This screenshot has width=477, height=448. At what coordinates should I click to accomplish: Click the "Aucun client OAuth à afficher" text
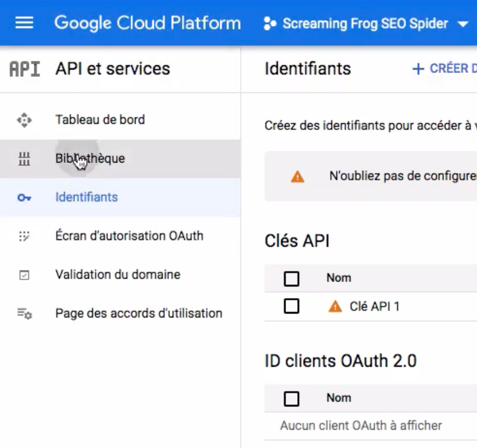click(x=361, y=426)
